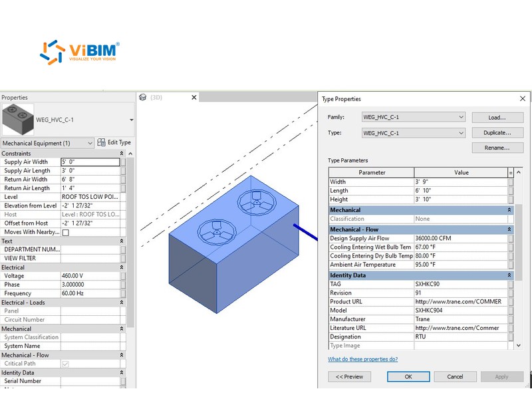
Task: Click the Height type value 3' 10"
Action: 461,199
